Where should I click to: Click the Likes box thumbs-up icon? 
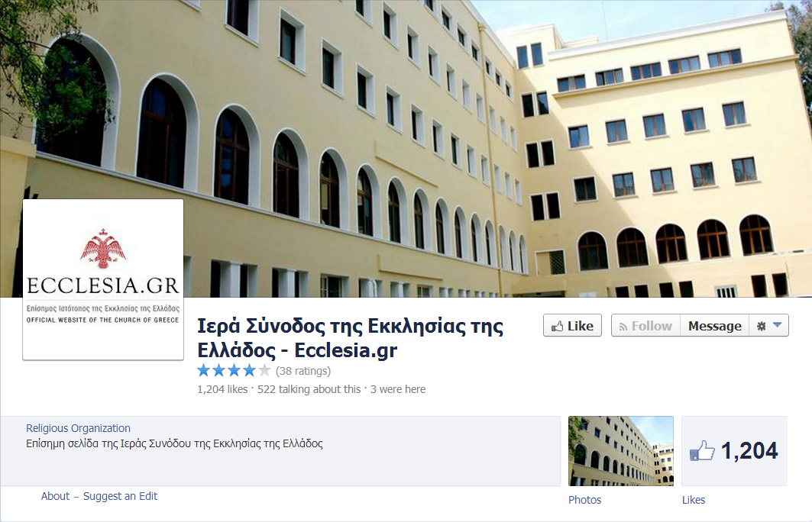702,450
